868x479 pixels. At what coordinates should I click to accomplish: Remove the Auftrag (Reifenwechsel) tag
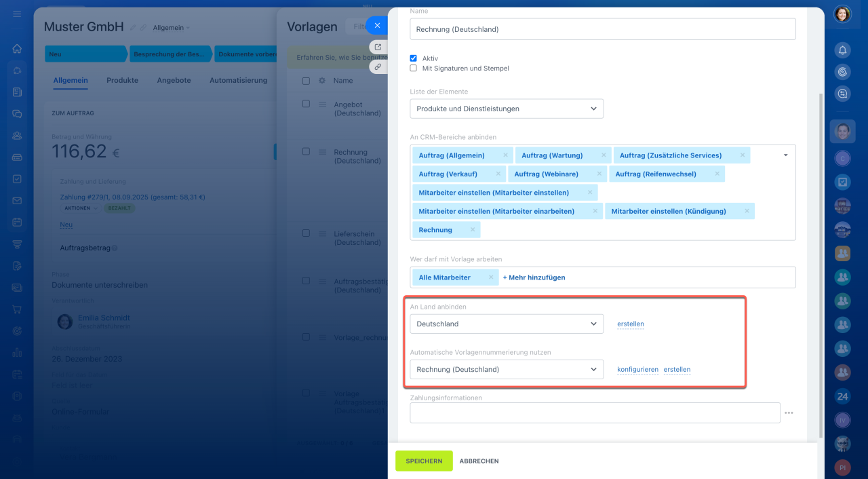click(x=717, y=174)
